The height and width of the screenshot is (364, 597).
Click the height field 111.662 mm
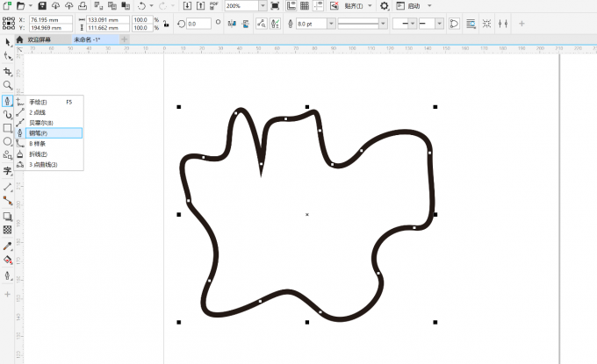click(x=108, y=28)
